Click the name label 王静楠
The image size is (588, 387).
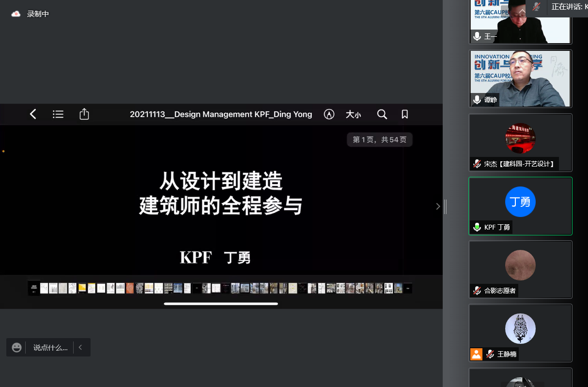tap(507, 354)
